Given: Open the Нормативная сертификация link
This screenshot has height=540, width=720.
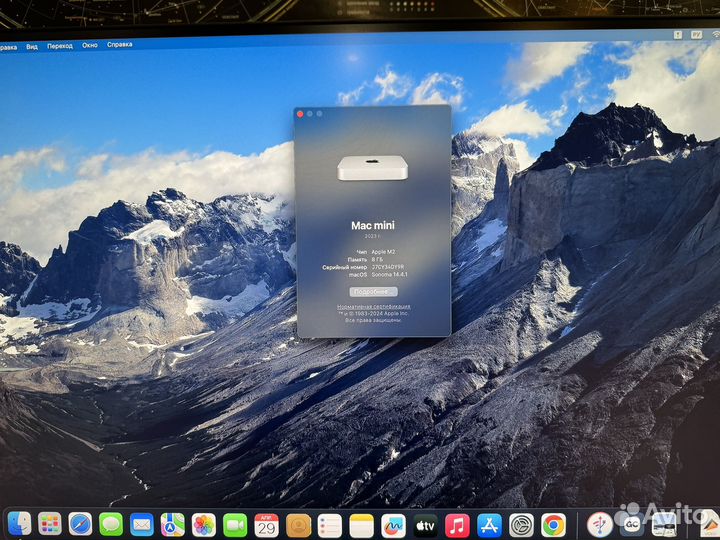Looking at the screenshot, I should tap(374, 307).
